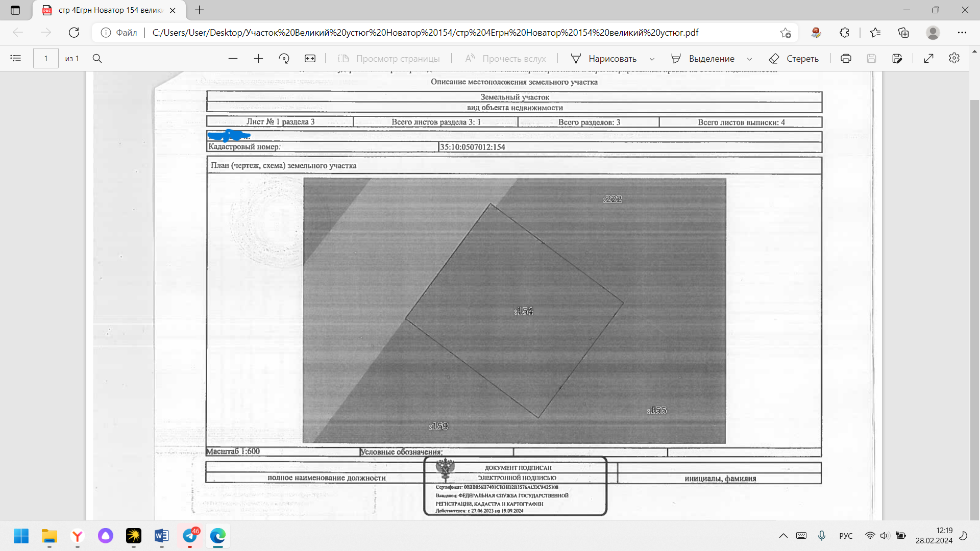Zoom out with the minus icon
Viewport: 980px width, 551px height.
(233, 59)
